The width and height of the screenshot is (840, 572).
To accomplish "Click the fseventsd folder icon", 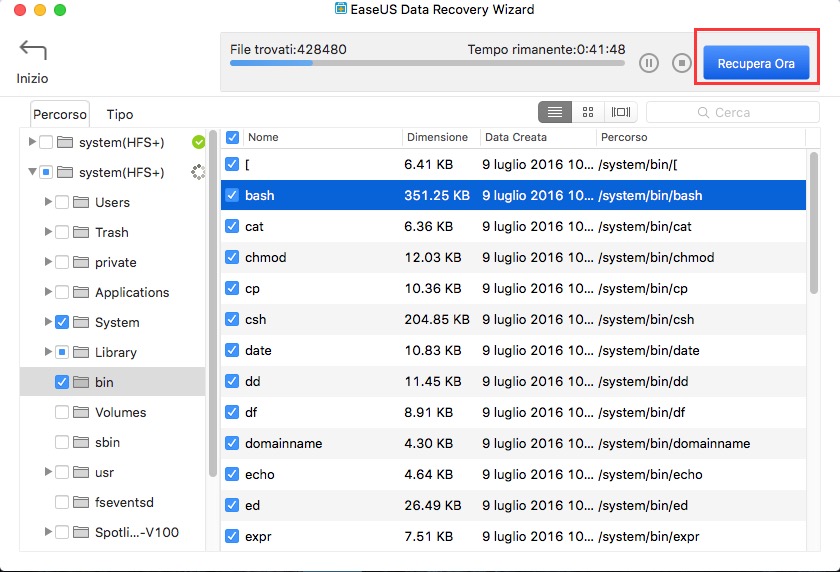I will (x=81, y=502).
